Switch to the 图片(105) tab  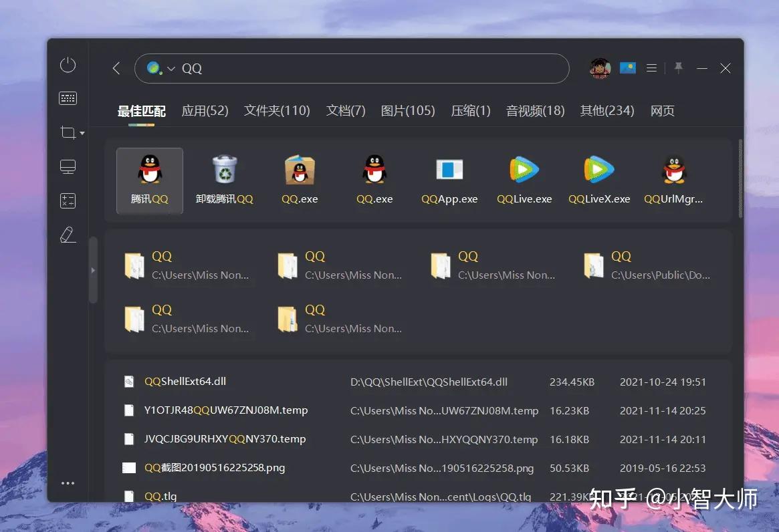[408, 111]
